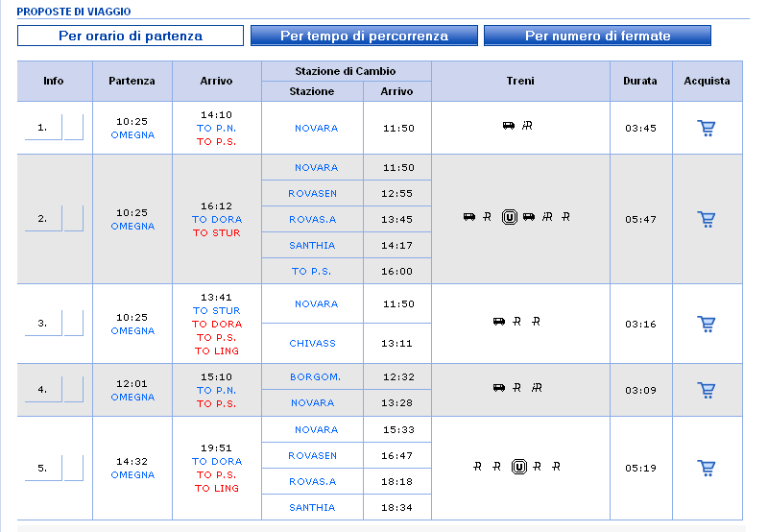Click the info button labeled 4
The height and width of the screenshot is (532, 768).
point(43,389)
